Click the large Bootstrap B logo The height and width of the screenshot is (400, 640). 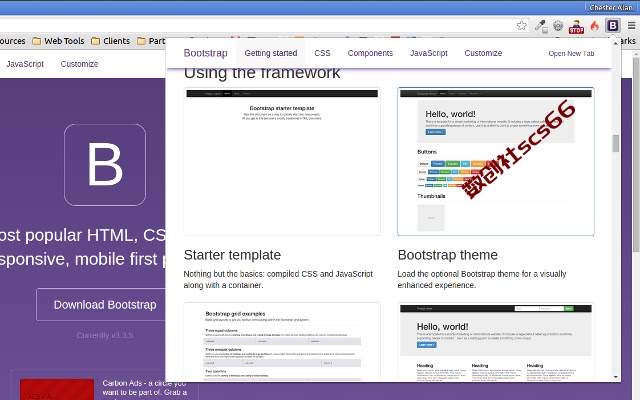pyautogui.click(x=105, y=164)
